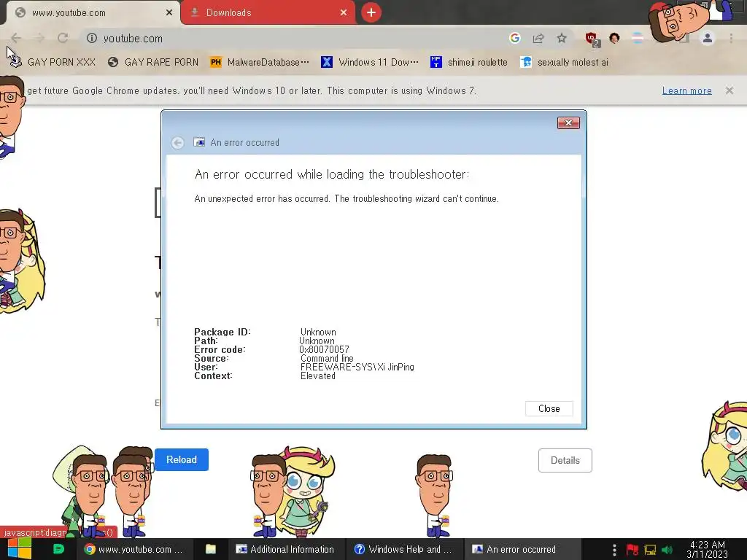Switch to An error occurred taskbar item

pos(521,549)
